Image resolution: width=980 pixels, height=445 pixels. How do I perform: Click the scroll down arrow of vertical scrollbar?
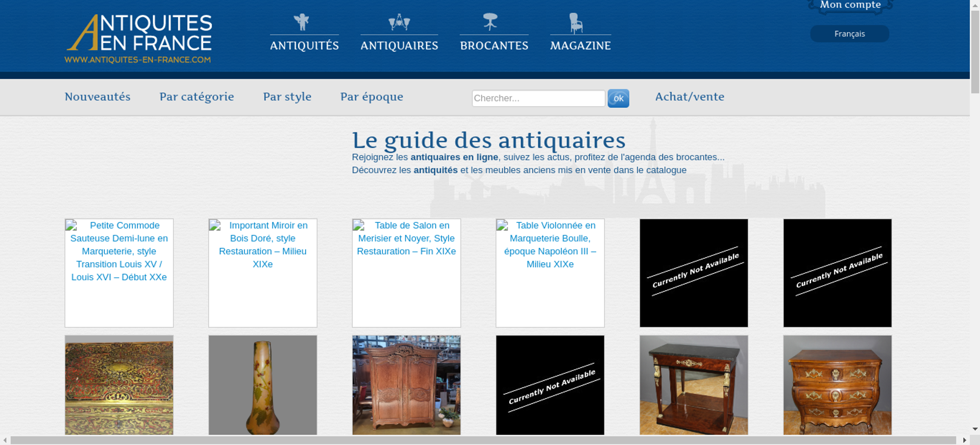click(x=975, y=429)
